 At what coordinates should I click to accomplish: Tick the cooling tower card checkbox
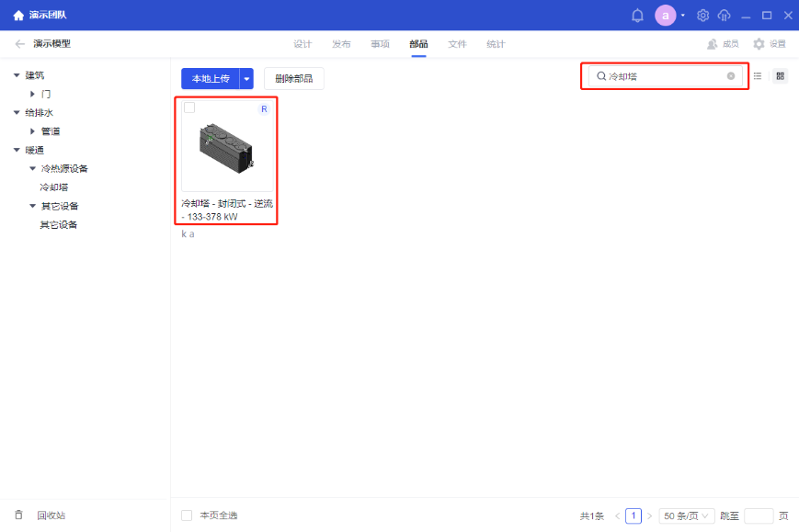[x=189, y=108]
